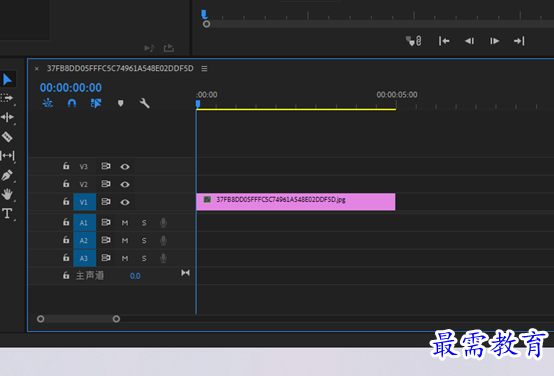This screenshot has height=376, width=554.
Task: Toggle sync lock on A1
Action: click(x=106, y=222)
